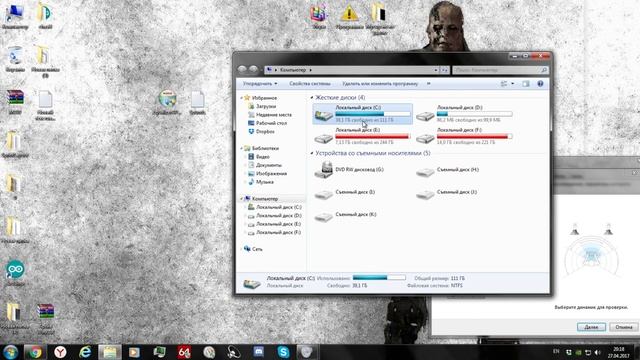The width and height of the screenshot is (640, 360).
Task: Click the taskbar clock and date
Action: point(619,352)
